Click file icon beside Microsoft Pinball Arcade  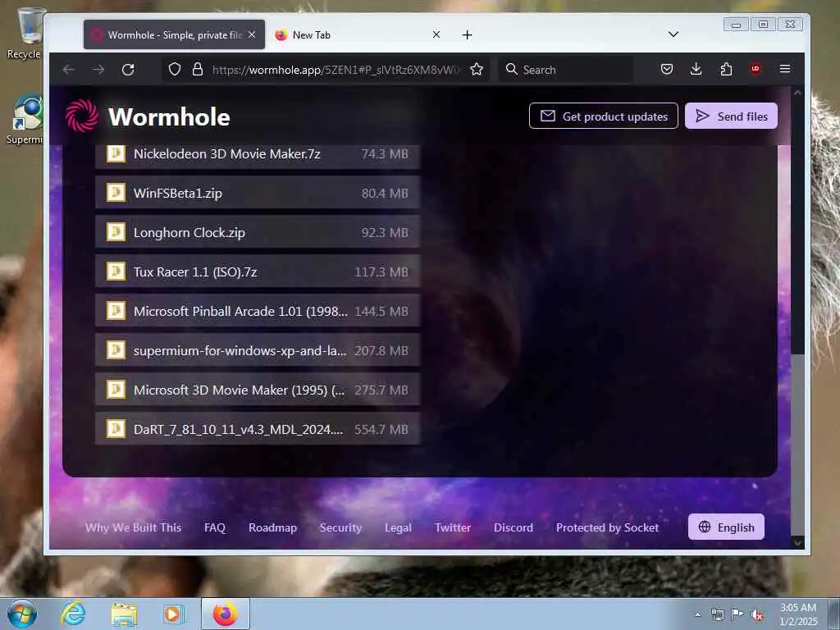tap(116, 311)
